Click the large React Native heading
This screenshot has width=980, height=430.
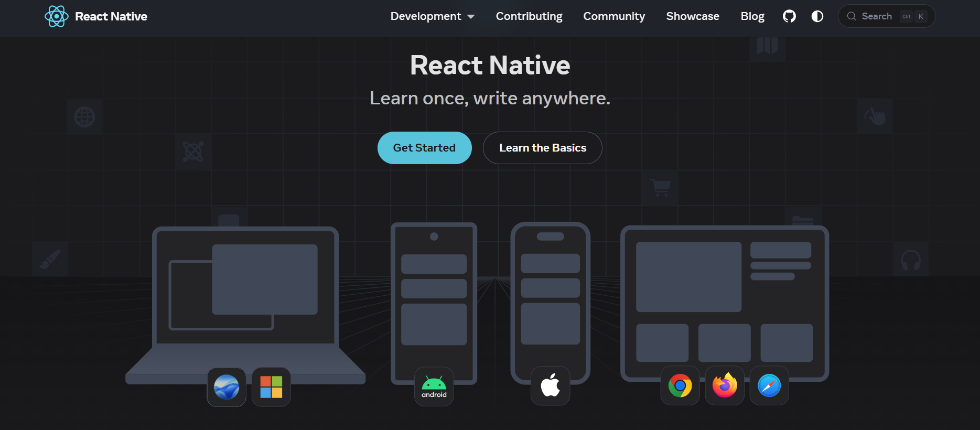pyautogui.click(x=490, y=65)
